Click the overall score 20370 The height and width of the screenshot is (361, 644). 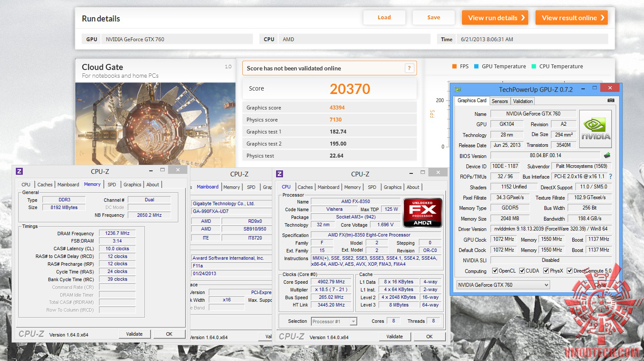350,89
